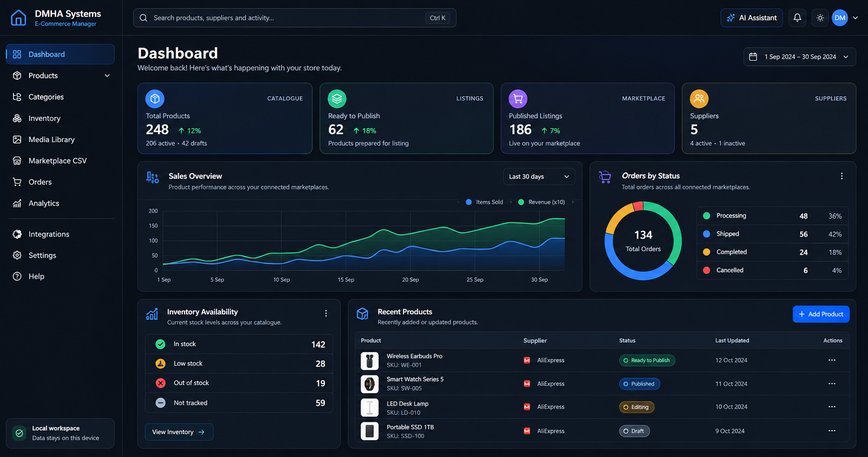Open Inventory Availability more options menu
This screenshot has height=457, width=868.
326,313
